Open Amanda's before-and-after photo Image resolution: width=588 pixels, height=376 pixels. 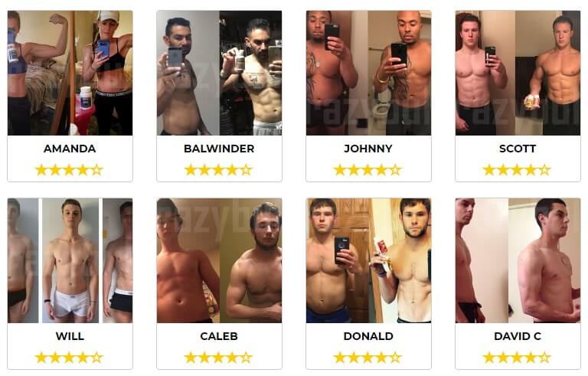70,73
